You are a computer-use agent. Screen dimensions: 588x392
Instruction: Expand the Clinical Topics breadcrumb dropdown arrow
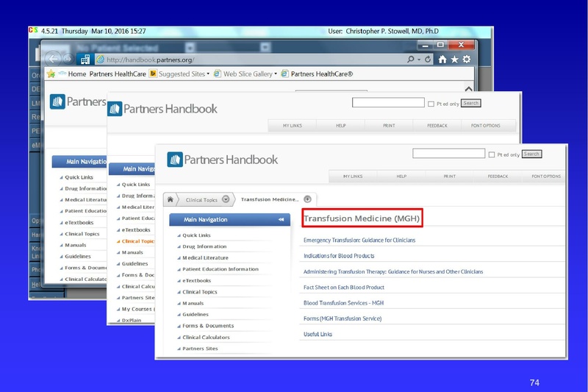pyautogui.click(x=226, y=199)
